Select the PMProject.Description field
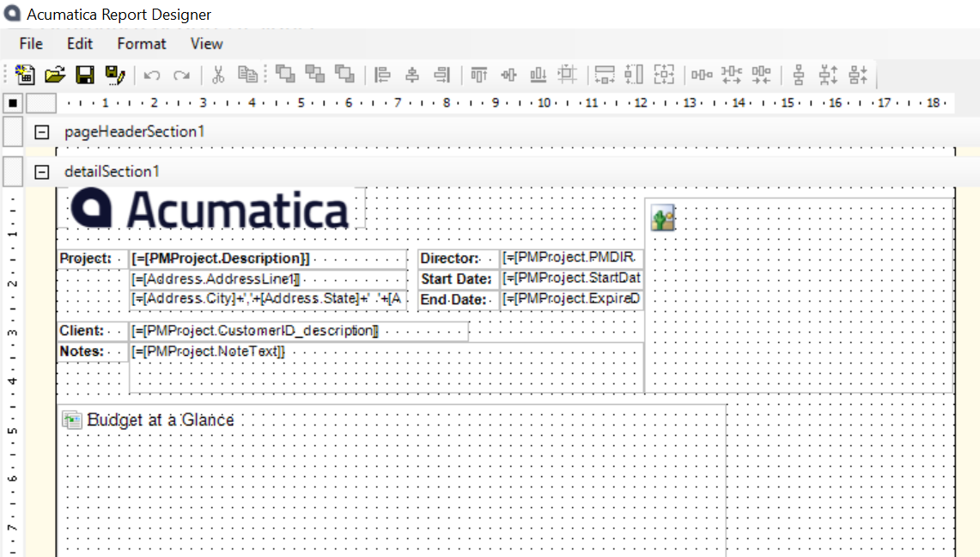The image size is (980, 557). click(x=269, y=259)
